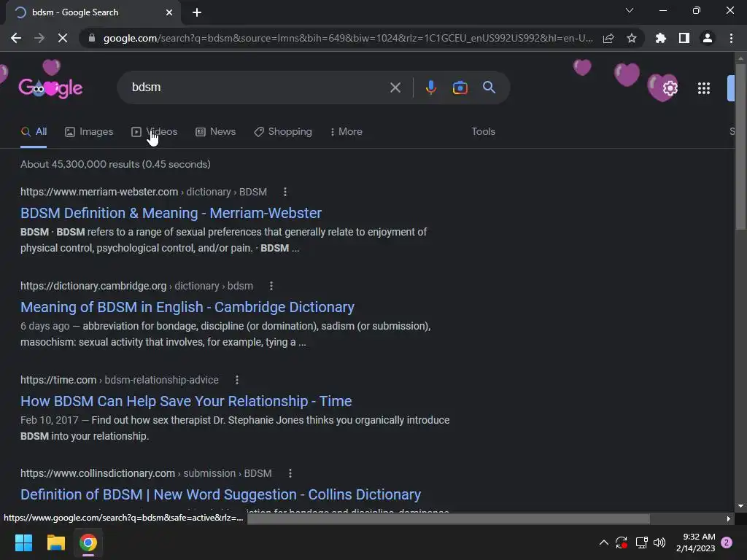The width and height of the screenshot is (747, 560).
Task: Click horizontal scrollbar right arrow
Action: [x=729, y=518]
